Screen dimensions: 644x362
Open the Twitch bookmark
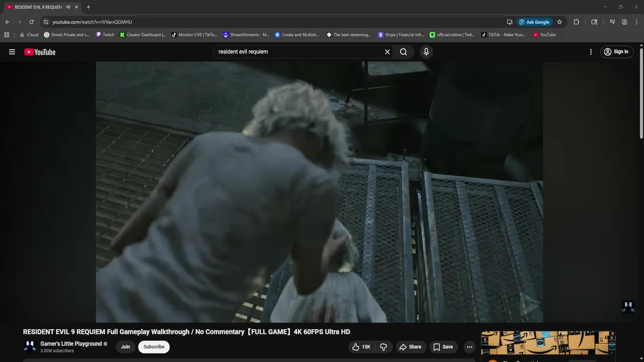click(105, 35)
